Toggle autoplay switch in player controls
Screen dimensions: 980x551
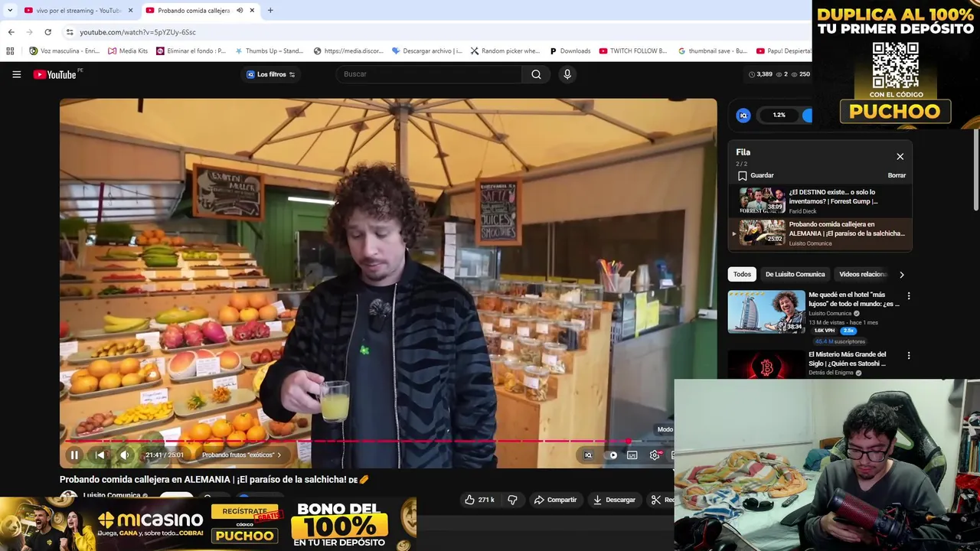pos(612,455)
